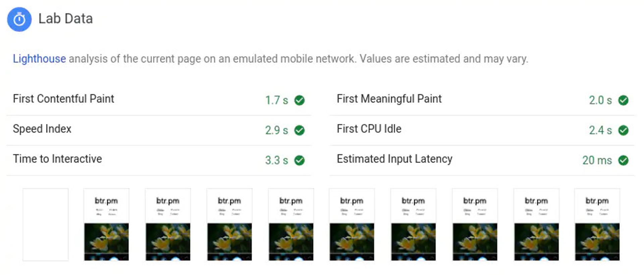Click the Estimated Input Latency label
Viewport: 644px width, 275px height.
[x=394, y=159]
